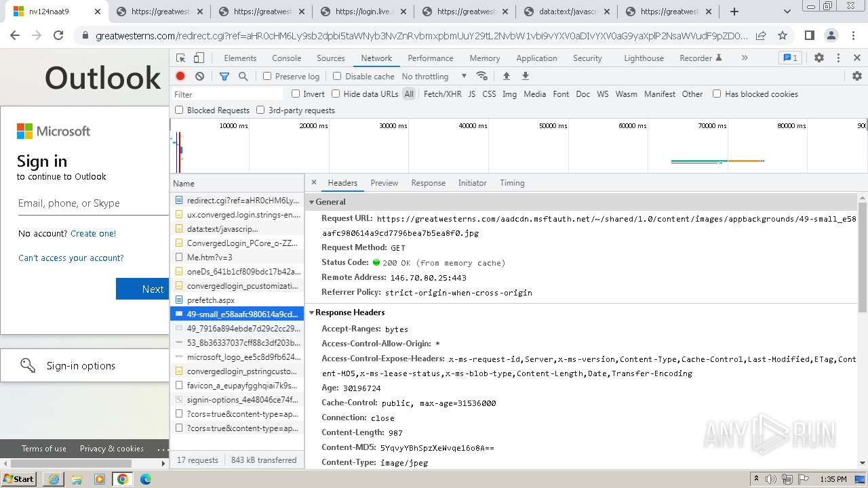Screen dimensions: 868x488
Task: Show more DevTools tabs with the chevron
Action: pyautogui.click(x=745, y=58)
